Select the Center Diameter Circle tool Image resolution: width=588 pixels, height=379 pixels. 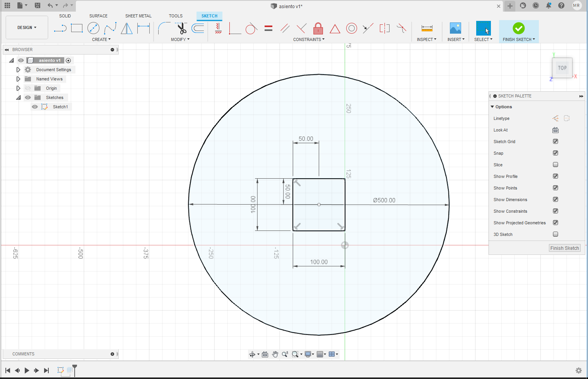[93, 28]
